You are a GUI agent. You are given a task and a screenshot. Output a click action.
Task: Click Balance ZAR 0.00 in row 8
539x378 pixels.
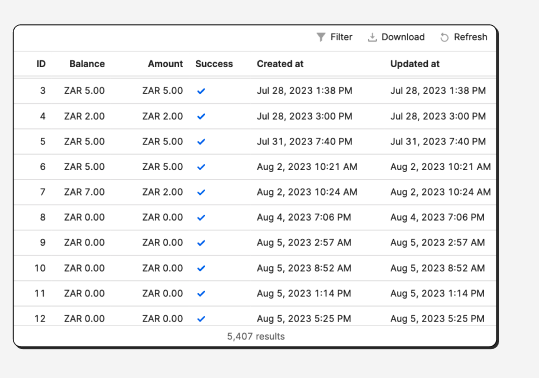point(84,217)
